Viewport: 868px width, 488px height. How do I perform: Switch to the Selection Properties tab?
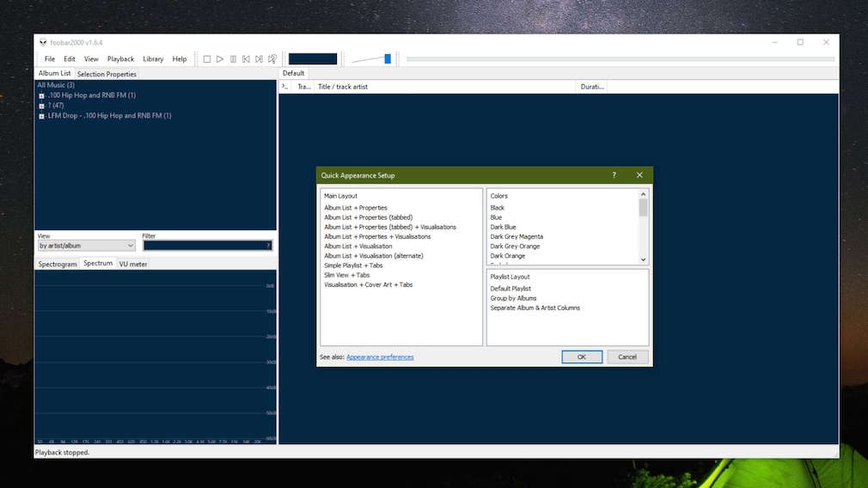pyautogui.click(x=107, y=74)
